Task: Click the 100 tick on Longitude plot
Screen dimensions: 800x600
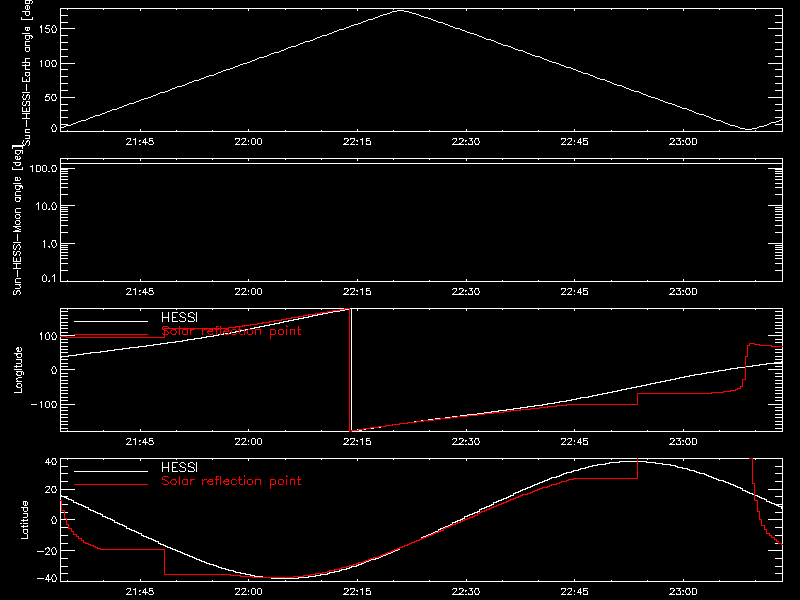Action: 47,336
